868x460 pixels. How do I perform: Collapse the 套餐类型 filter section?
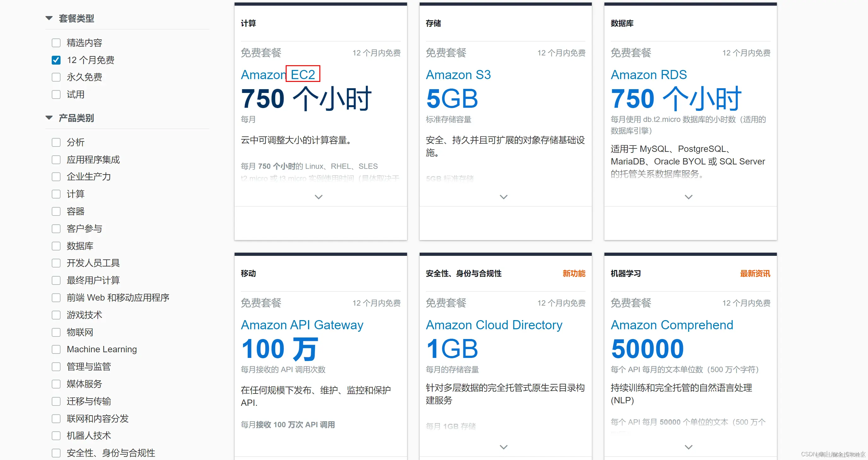pyautogui.click(x=49, y=18)
